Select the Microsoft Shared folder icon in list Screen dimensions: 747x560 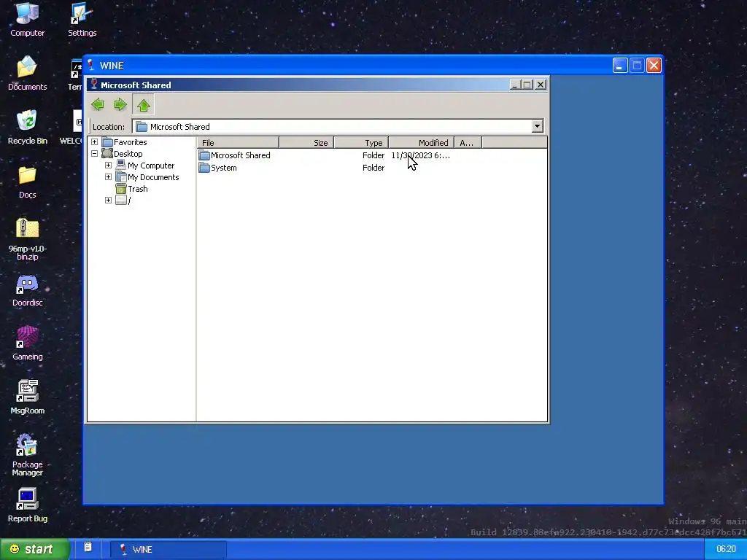pos(204,155)
